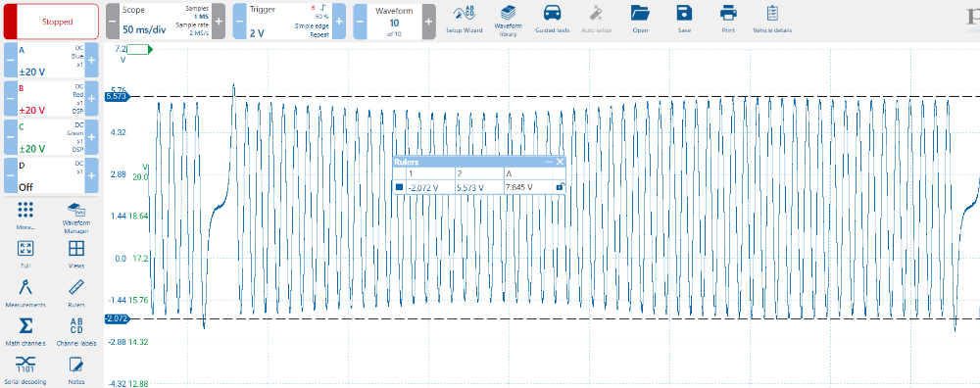Open the Waveform library
Image resolution: width=980 pixels, height=388 pixels.
508,21
